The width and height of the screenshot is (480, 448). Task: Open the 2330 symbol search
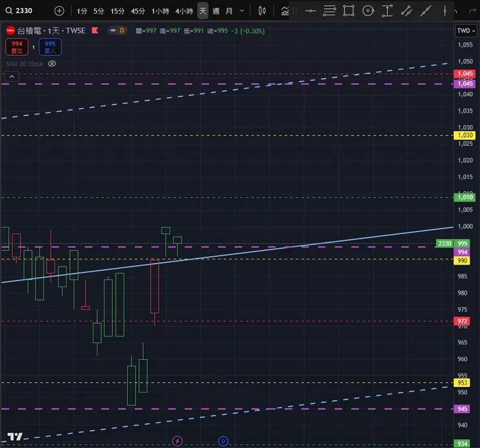19,11
